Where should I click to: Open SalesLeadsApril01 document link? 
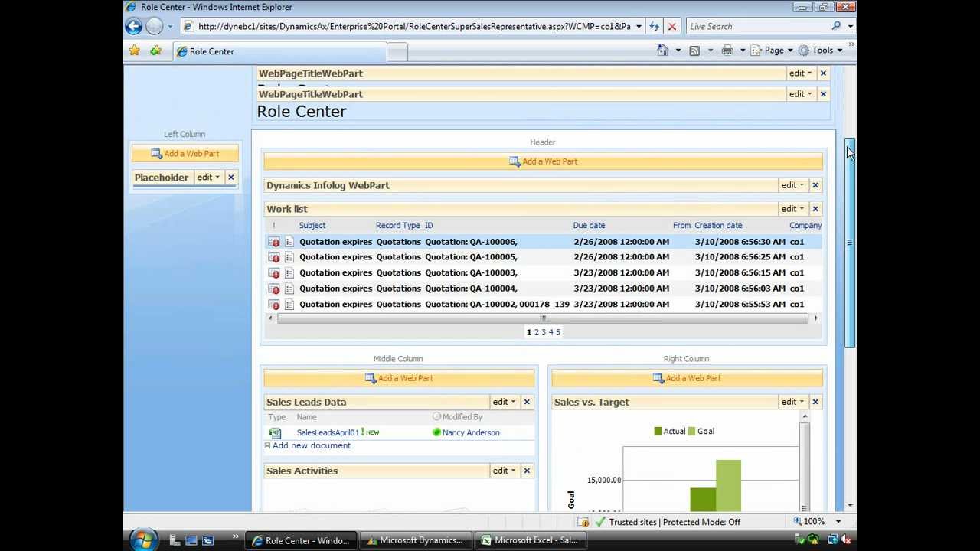[328, 432]
